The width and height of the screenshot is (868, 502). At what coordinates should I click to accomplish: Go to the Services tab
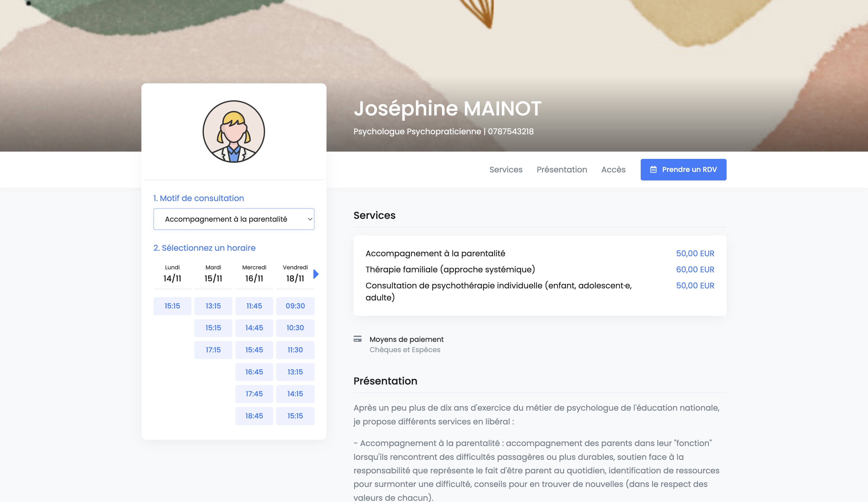tap(506, 169)
